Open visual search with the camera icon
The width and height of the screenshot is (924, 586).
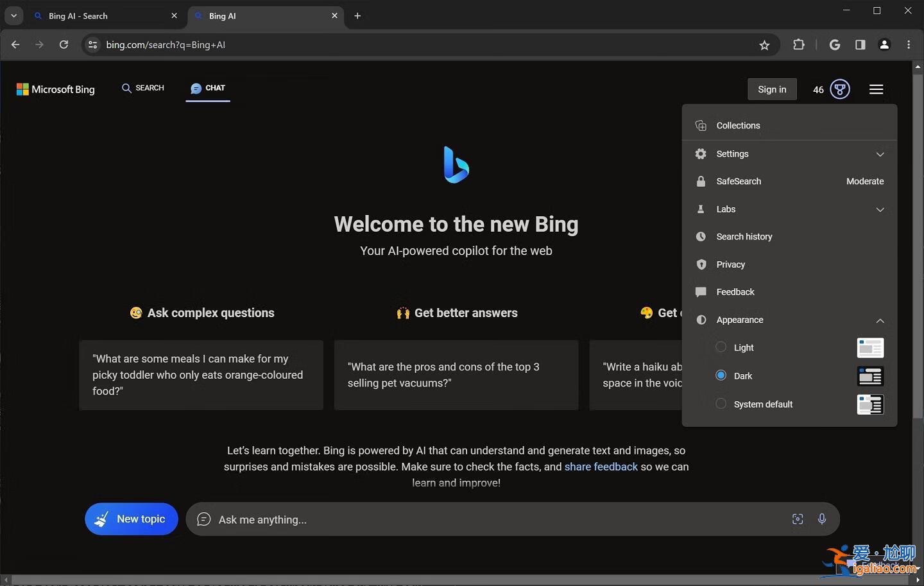click(x=798, y=519)
